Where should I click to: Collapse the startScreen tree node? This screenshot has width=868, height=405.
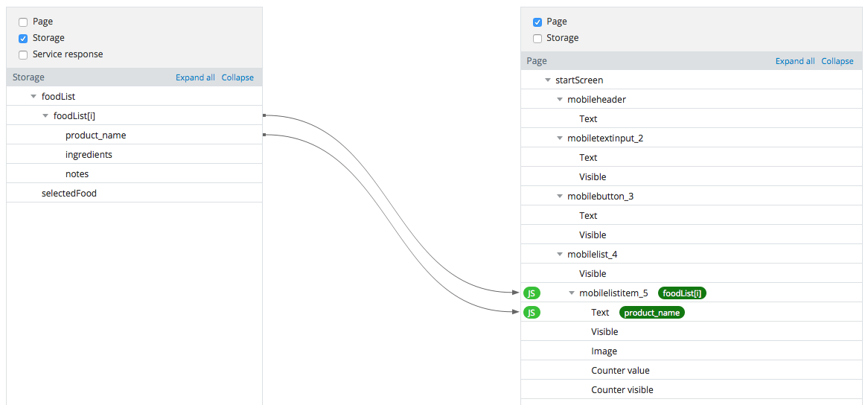point(547,81)
